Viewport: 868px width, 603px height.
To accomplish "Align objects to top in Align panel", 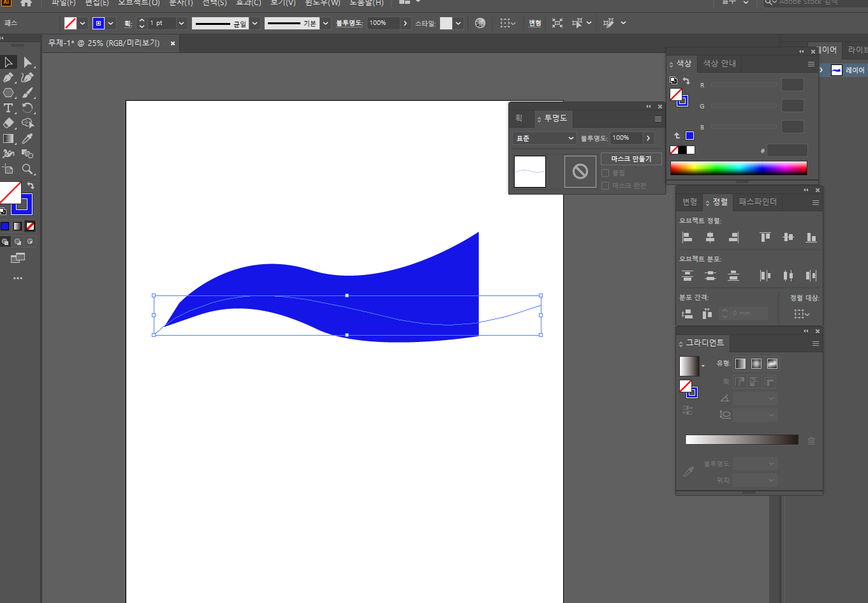I will 765,237.
